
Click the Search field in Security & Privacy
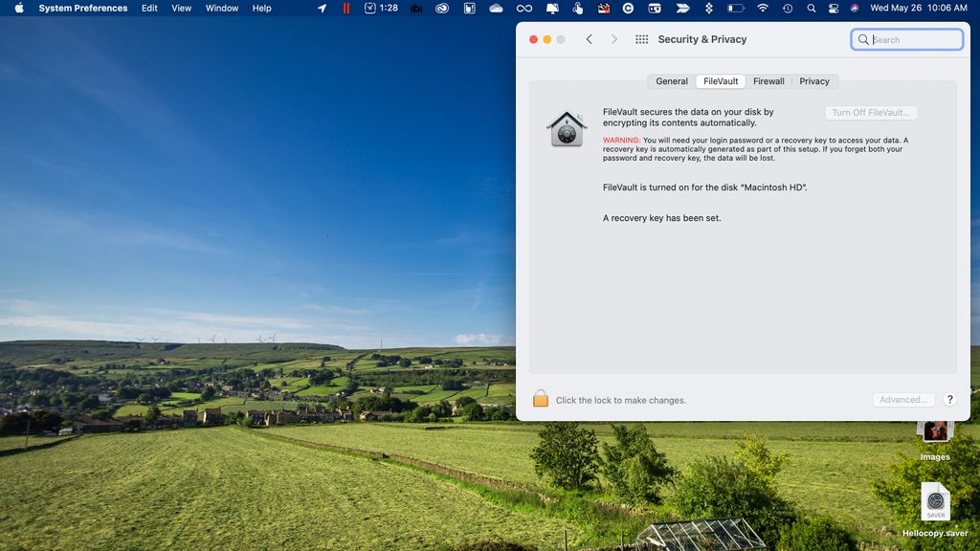pos(907,39)
